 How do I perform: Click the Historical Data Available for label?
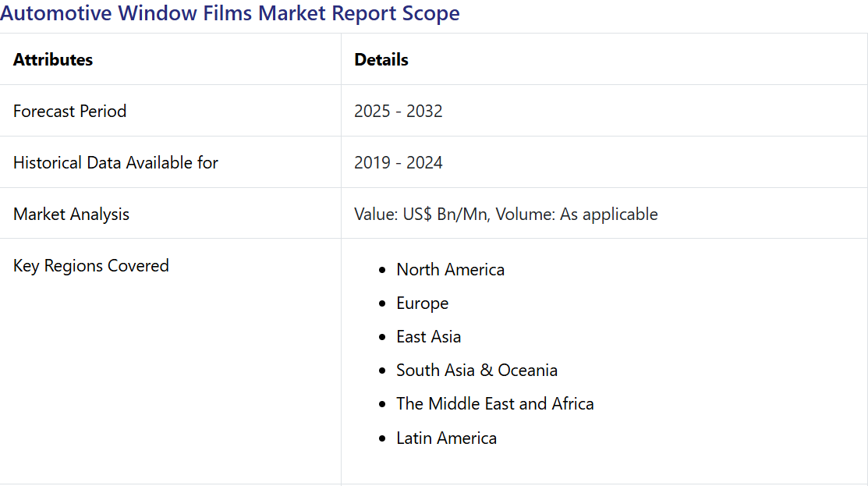pos(115,162)
